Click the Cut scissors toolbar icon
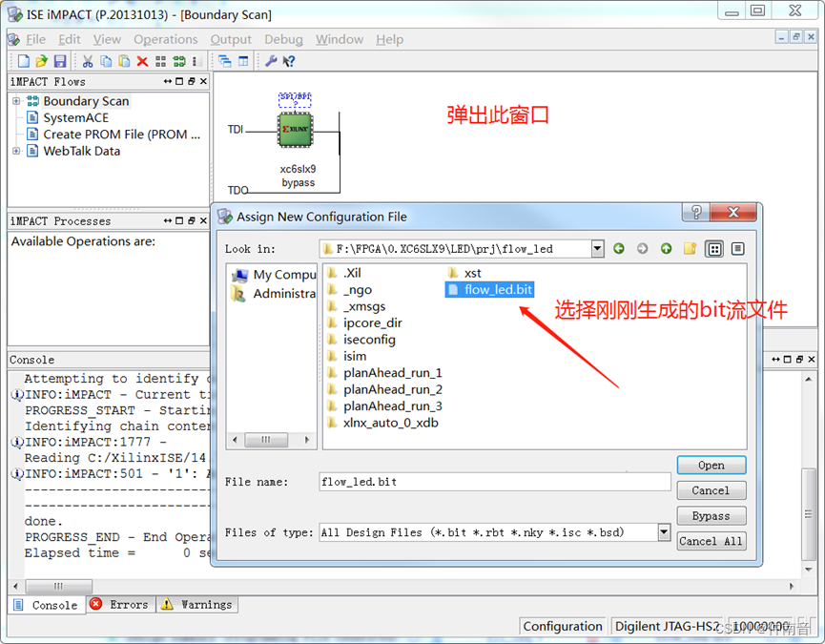Image resolution: width=825 pixels, height=644 pixels. [88, 61]
